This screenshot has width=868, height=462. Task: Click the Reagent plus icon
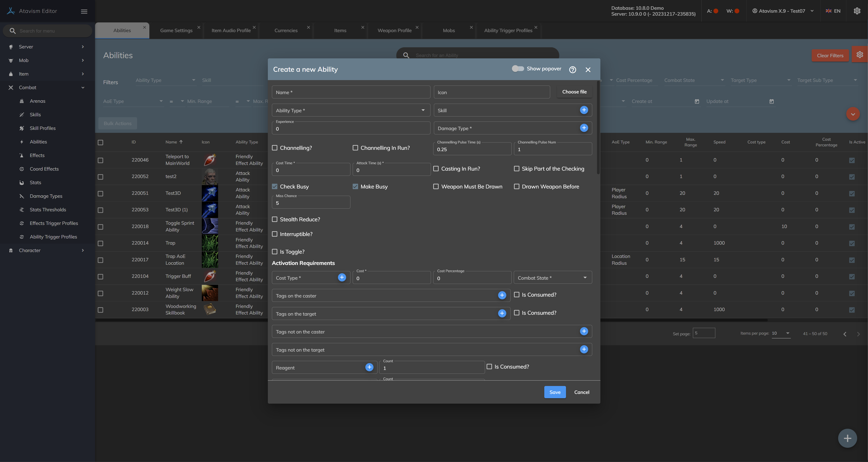coord(369,367)
